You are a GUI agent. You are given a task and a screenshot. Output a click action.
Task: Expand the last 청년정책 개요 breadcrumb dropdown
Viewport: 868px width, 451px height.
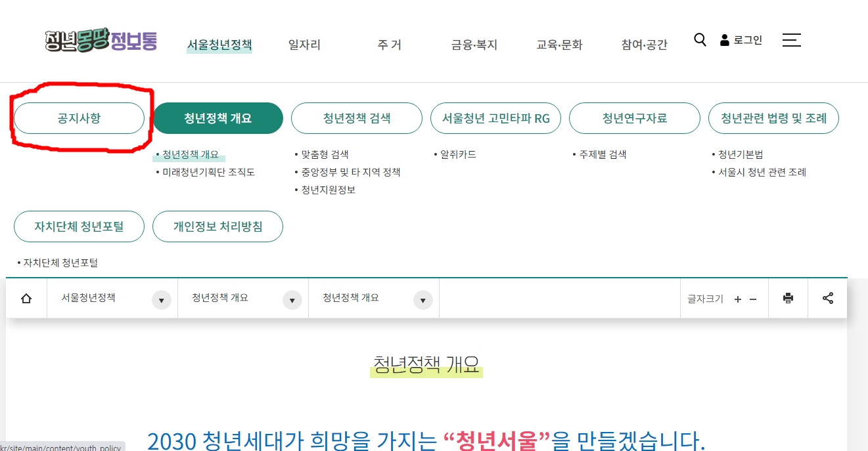pos(423,299)
